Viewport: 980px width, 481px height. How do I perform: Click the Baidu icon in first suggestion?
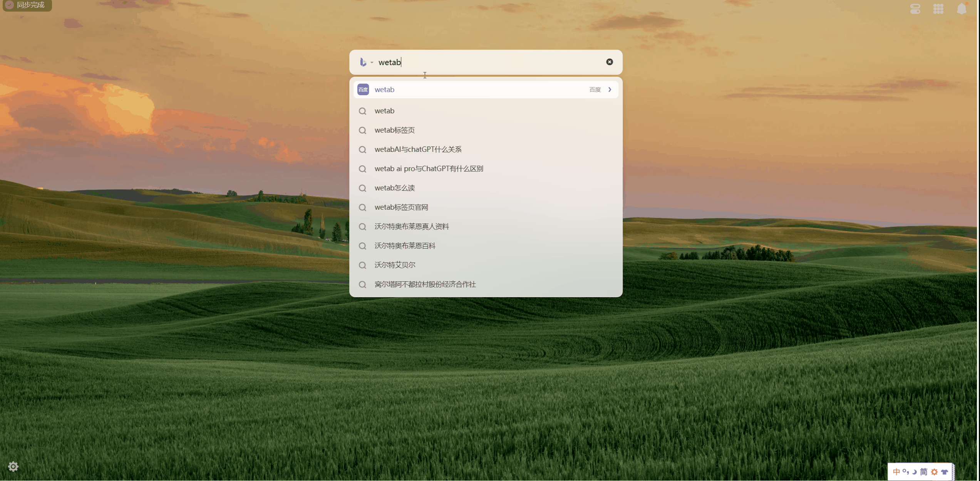tap(363, 90)
